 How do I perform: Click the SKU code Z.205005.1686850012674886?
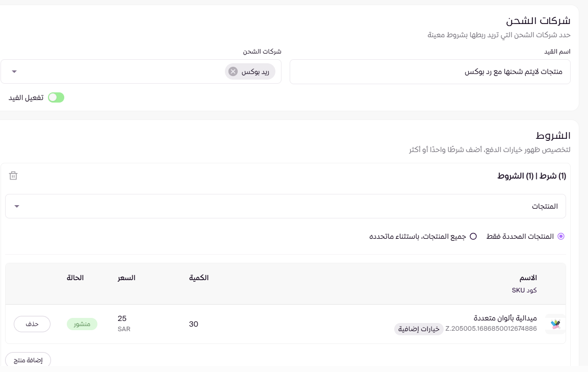tap(491, 329)
